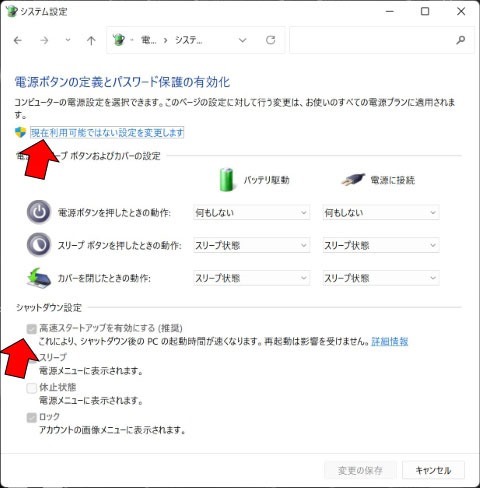Viewport: 480px width, 488px height.
Task: Maximize the システム設定 window
Action: pos(425,11)
